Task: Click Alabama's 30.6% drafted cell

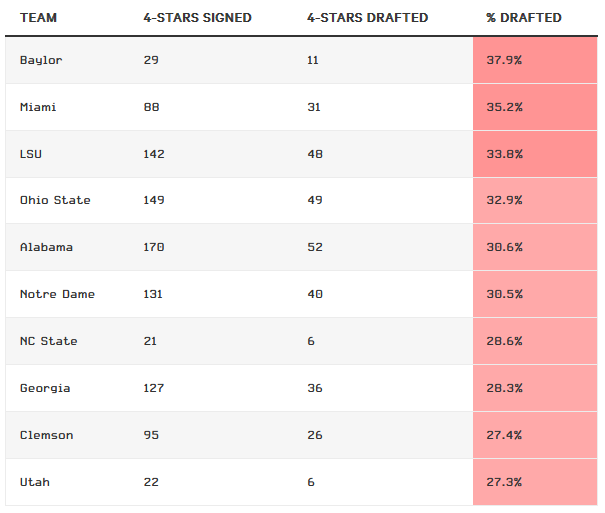Action: click(534, 247)
